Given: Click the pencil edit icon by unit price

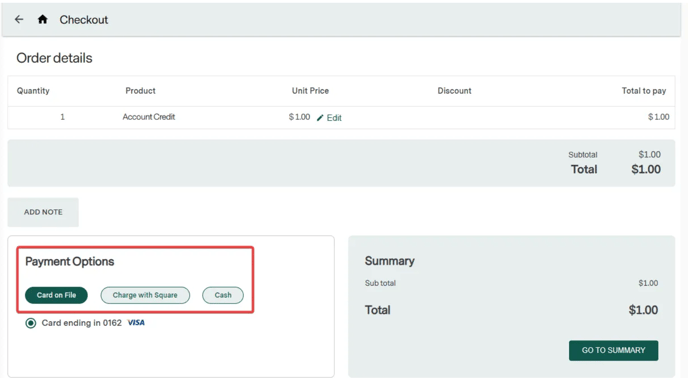Looking at the screenshot, I should [x=320, y=118].
